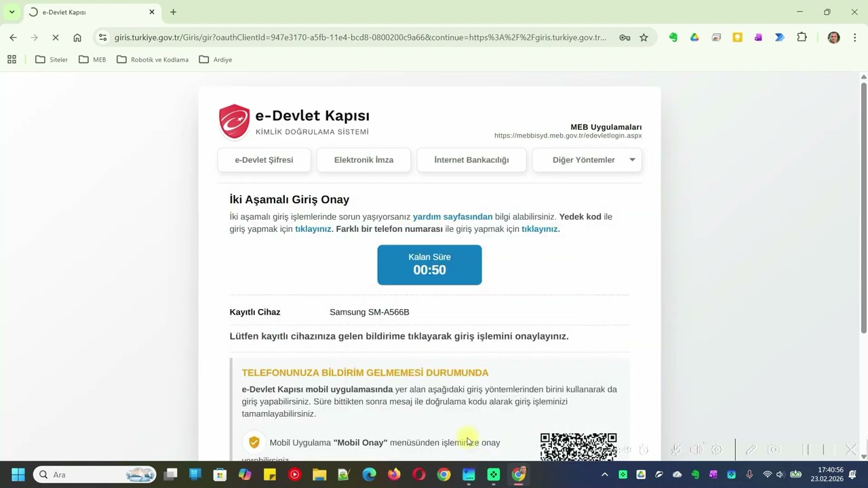Click the MEB Uygulamaları label
The width and height of the screenshot is (868, 488).
(606, 127)
